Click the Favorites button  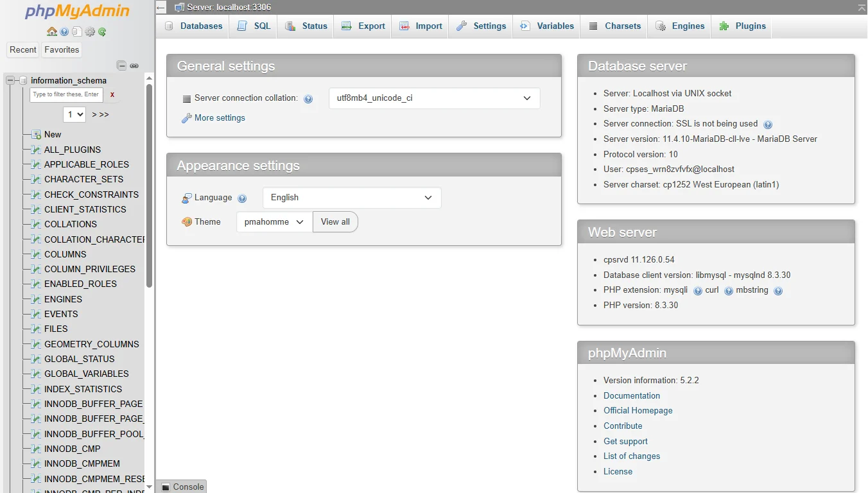tap(62, 49)
